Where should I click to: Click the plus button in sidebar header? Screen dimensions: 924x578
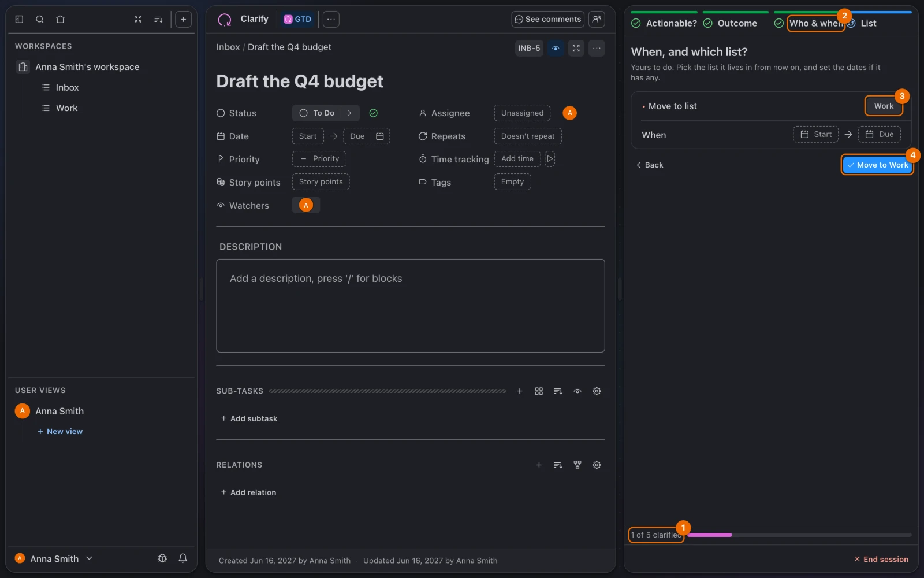183,19
